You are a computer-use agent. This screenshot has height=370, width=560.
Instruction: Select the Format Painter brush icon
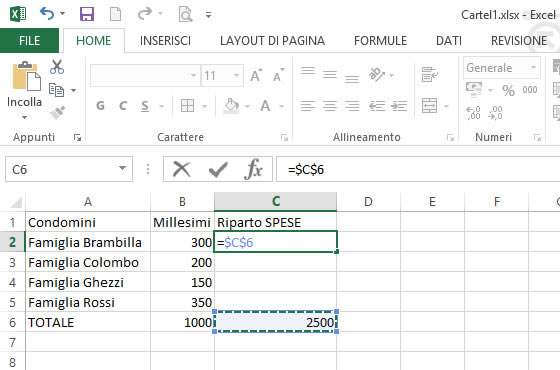(x=57, y=112)
